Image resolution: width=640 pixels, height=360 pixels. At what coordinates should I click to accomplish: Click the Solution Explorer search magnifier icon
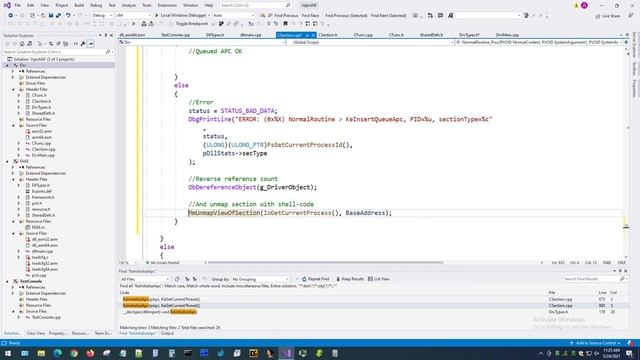pyautogui.click(x=107, y=52)
